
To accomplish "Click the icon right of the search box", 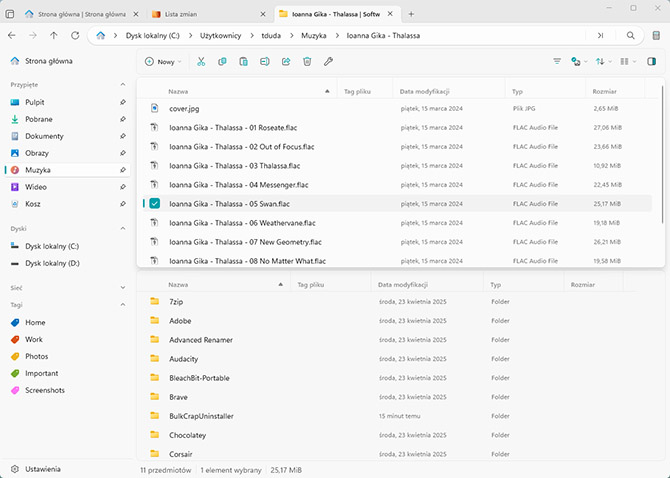I will [656, 35].
